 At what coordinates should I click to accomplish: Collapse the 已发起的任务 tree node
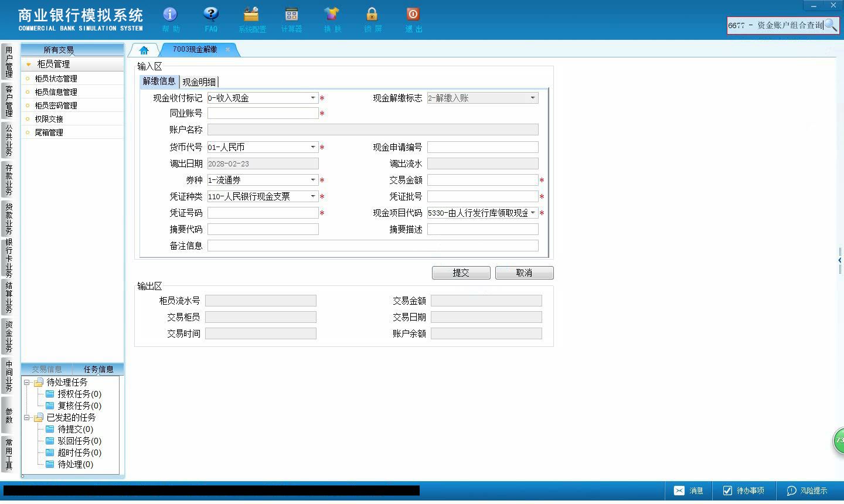[27, 417]
